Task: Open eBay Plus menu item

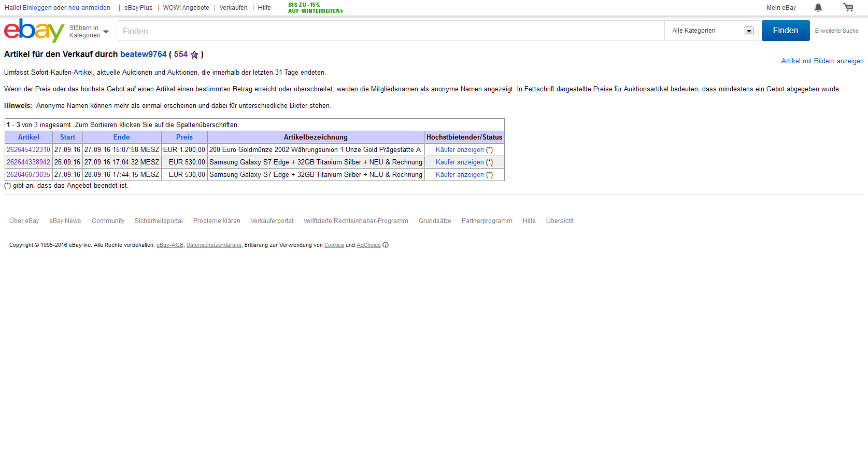Action: pyautogui.click(x=138, y=8)
